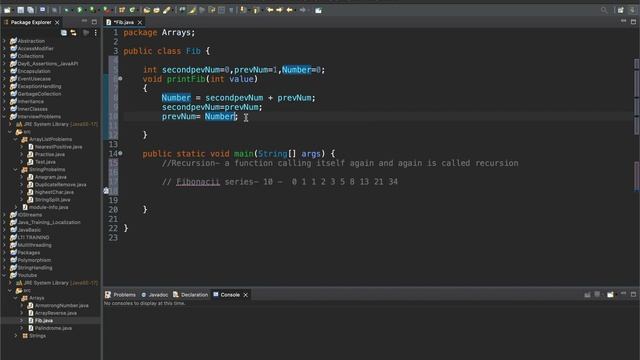The width and height of the screenshot is (640, 360).
Task: Minimize the Package Explorer view
Action: pyautogui.click(x=84, y=21)
